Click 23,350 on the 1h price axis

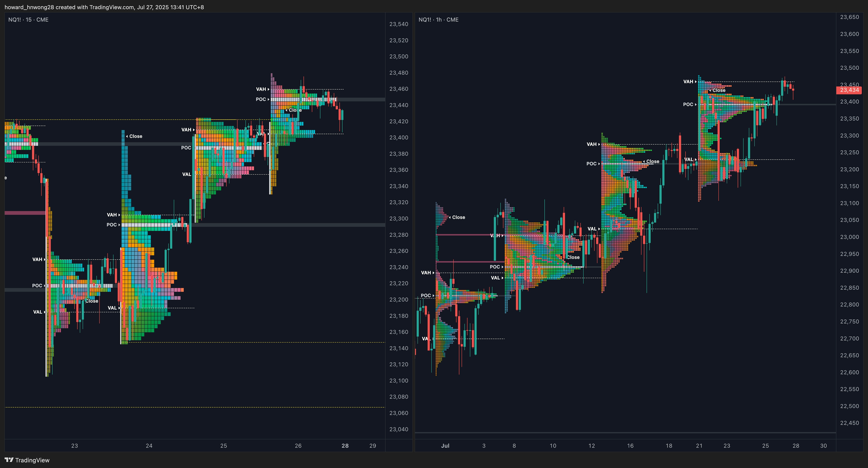tap(849, 119)
